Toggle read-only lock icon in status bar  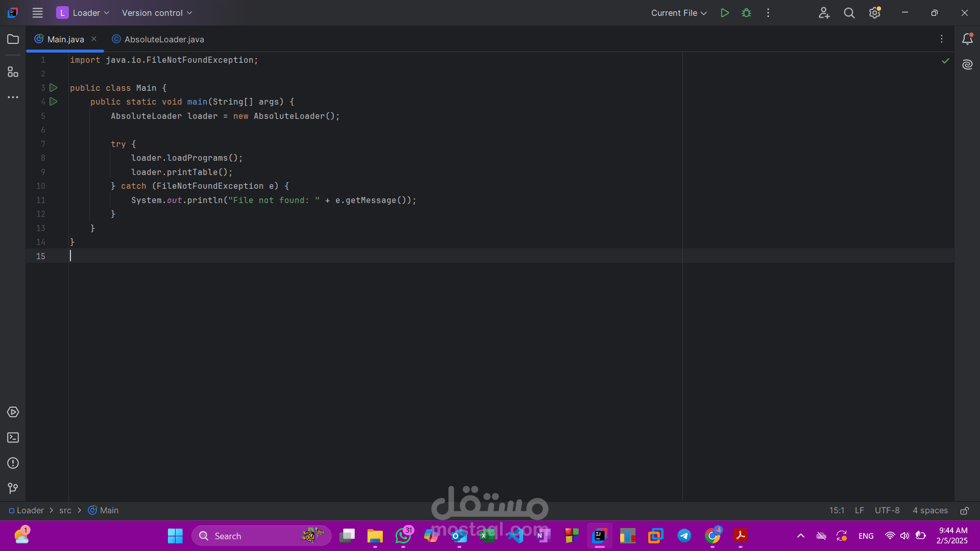coord(964,511)
